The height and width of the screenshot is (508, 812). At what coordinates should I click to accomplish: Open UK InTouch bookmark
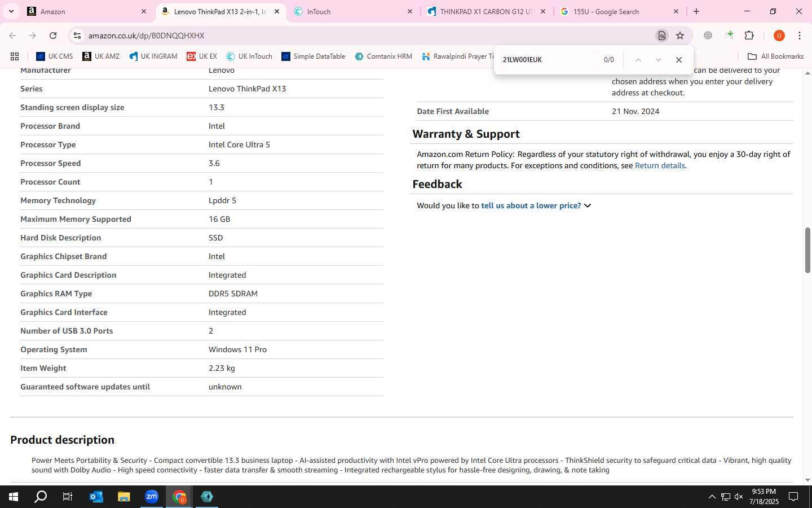point(249,56)
